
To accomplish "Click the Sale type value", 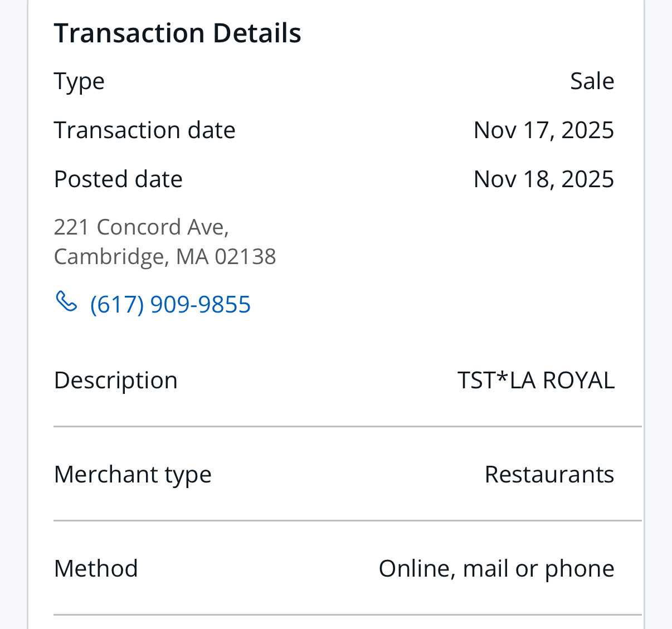I will [592, 81].
